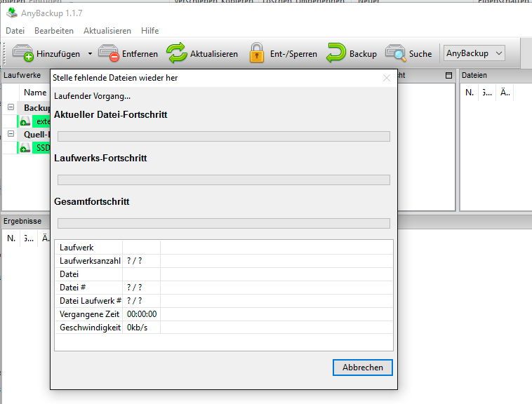Click the Entfernen drive icon

(x=108, y=53)
